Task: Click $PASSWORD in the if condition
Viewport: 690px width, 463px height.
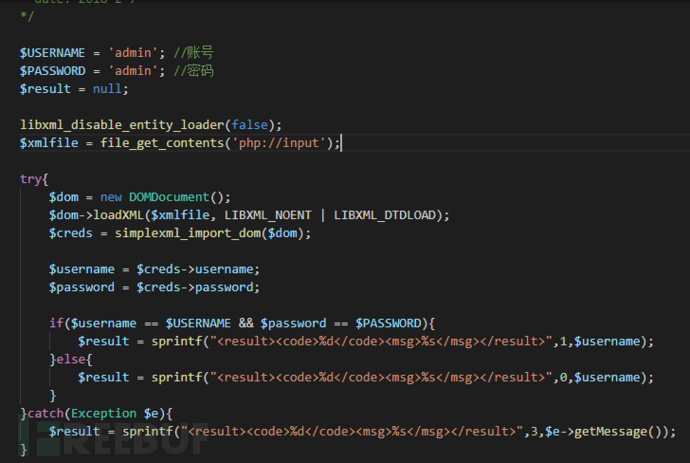Action: tap(389, 323)
